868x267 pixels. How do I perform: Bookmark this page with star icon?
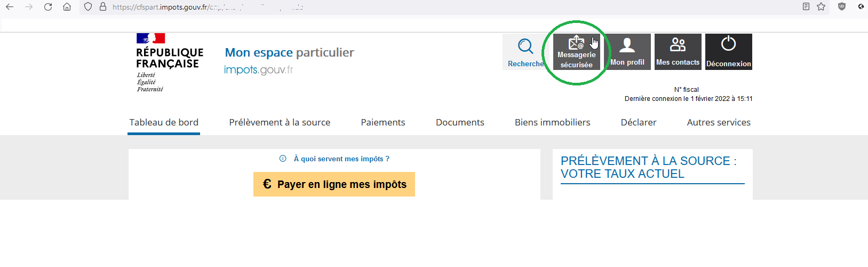[821, 6]
